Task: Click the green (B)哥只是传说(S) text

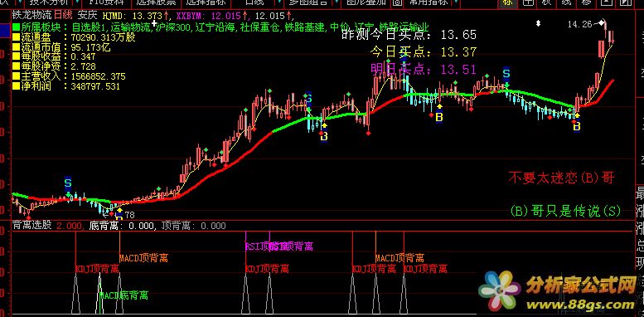Action: coord(565,212)
